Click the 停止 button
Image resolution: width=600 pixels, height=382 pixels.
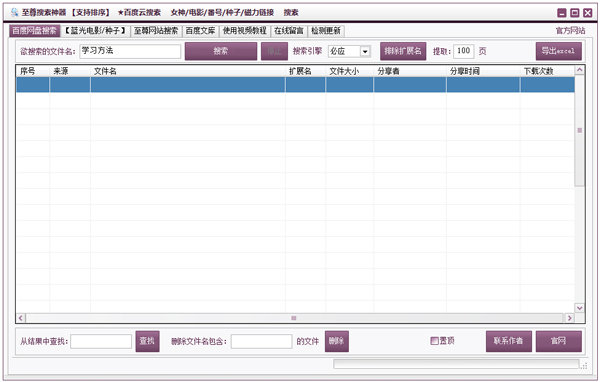274,51
